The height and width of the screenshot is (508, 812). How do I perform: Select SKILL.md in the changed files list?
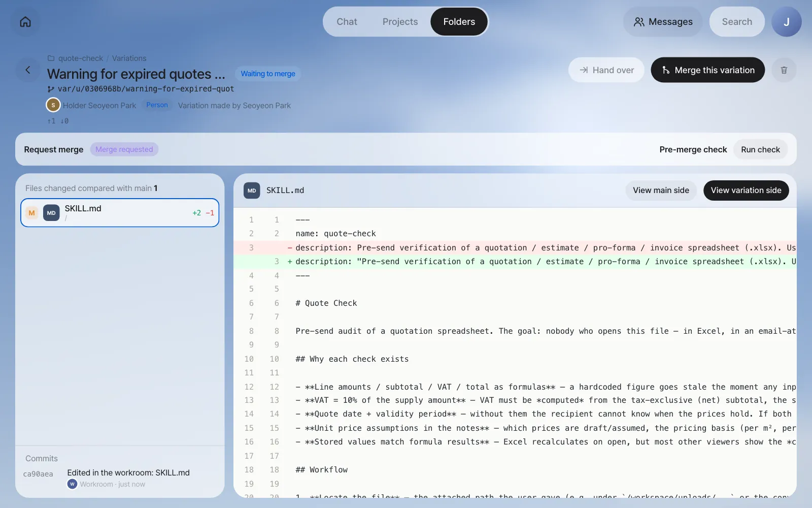tap(120, 213)
